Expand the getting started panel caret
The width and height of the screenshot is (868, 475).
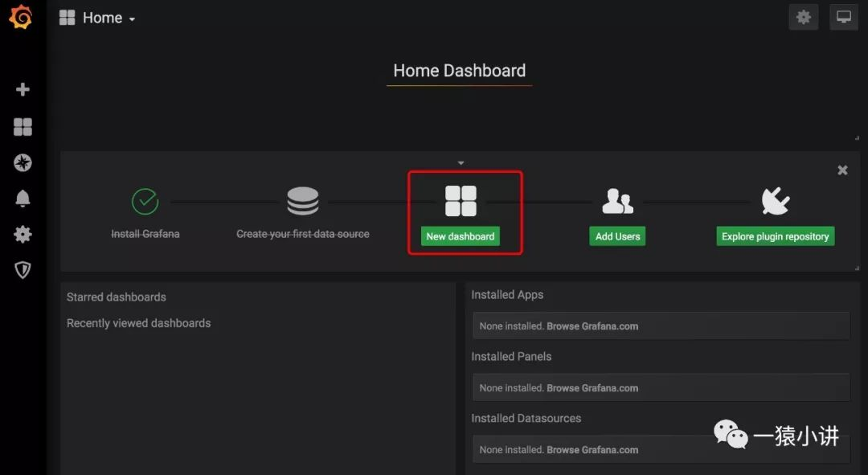click(x=461, y=163)
